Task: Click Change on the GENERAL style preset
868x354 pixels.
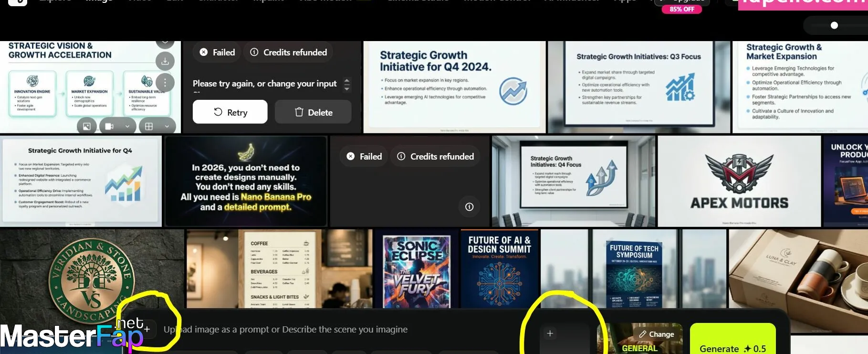Action: coord(657,334)
